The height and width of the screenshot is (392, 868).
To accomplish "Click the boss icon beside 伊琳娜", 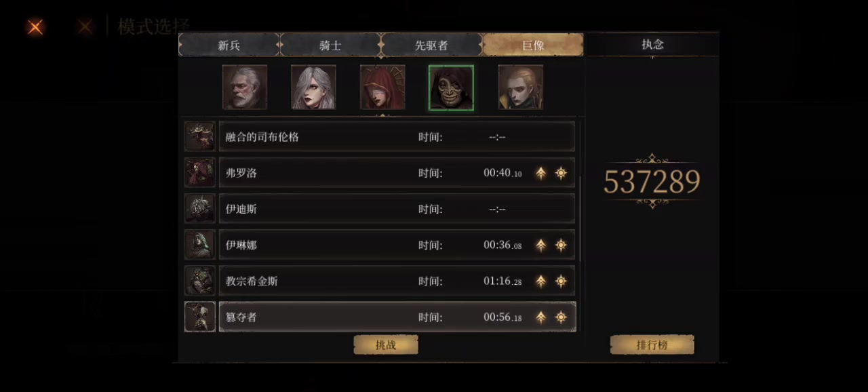I will click(x=200, y=245).
